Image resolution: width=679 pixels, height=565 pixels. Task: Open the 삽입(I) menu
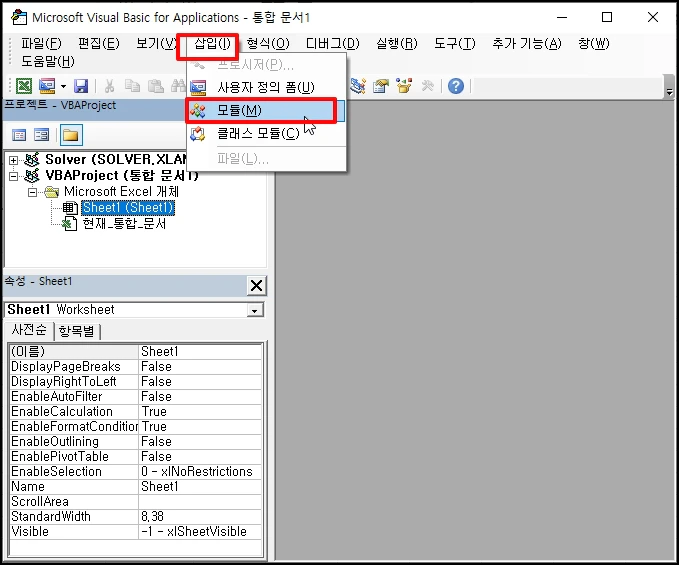pos(212,43)
